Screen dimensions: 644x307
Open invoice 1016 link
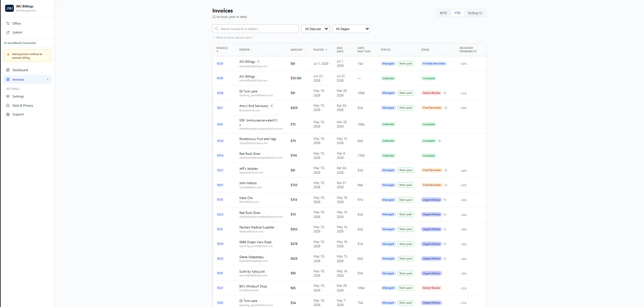pyautogui.click(x=220, y=124)
